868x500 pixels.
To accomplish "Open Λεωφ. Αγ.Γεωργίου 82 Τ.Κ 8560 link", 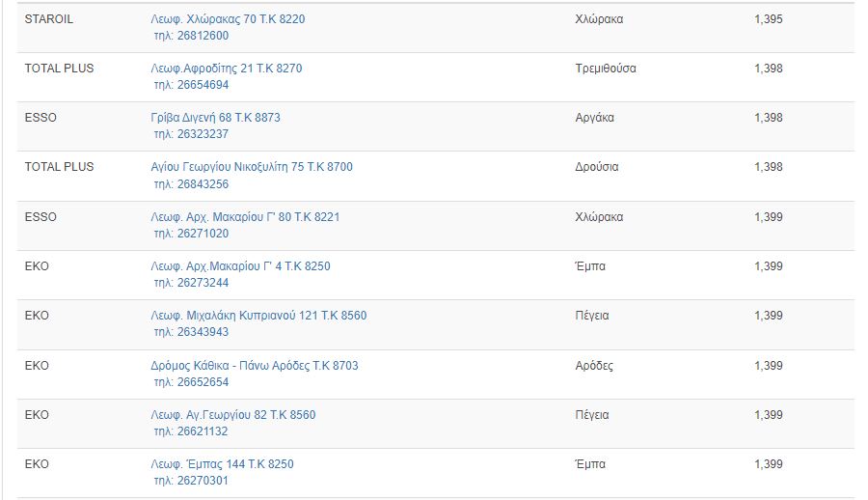I will (x=233, y=415).
